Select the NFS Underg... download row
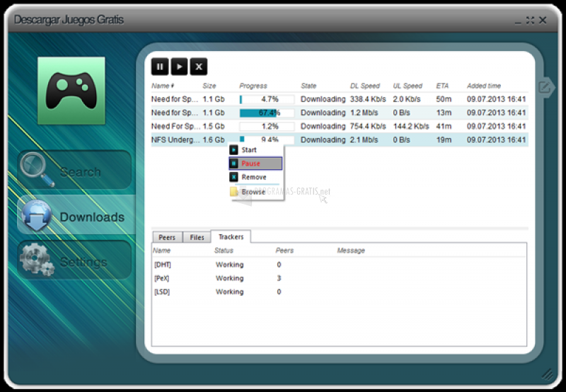 pyautogui.click(x=340, y=139)
